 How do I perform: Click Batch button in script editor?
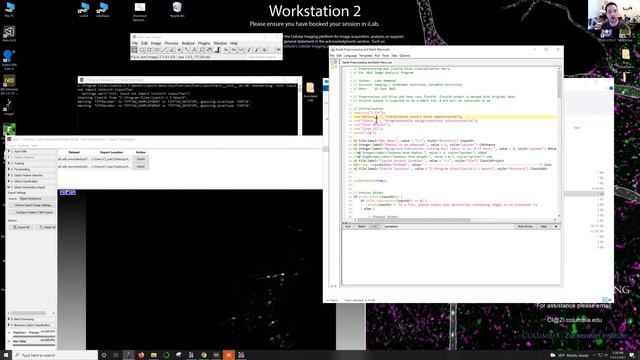tap(362, 226)
